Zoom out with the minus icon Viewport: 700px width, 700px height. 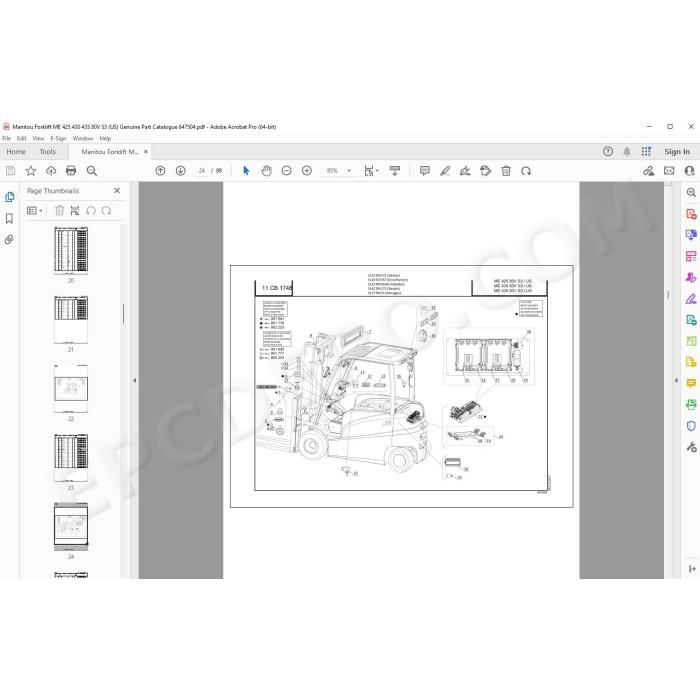tap(287, 171)
